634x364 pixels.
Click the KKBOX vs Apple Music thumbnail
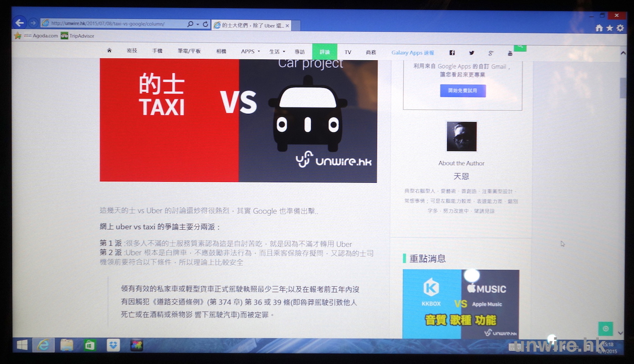[461, 304]
